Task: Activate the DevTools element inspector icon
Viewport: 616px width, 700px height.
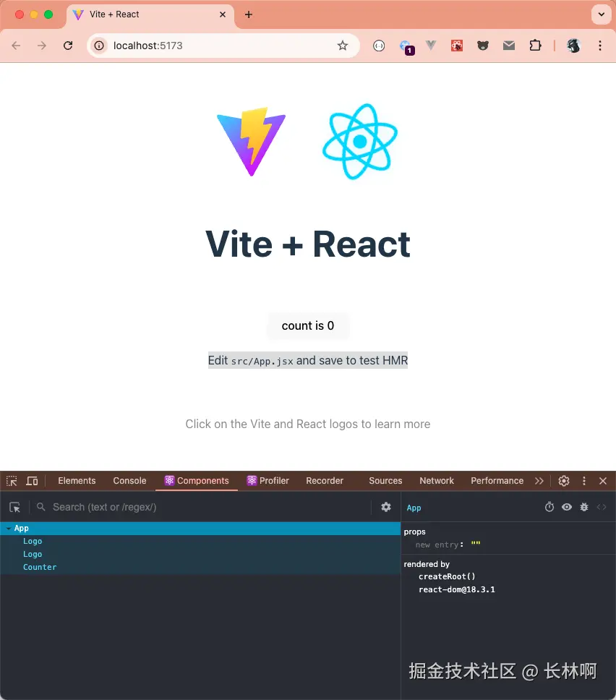Action: [x=12, y=481]
